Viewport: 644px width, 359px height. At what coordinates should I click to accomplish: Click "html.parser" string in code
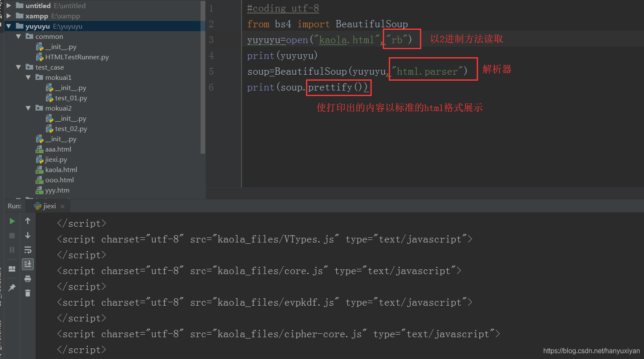pos(427,71)
